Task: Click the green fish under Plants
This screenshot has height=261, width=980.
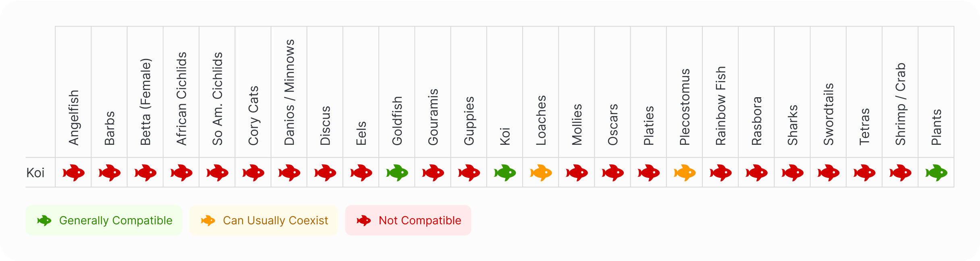Action: coord(936,173)
